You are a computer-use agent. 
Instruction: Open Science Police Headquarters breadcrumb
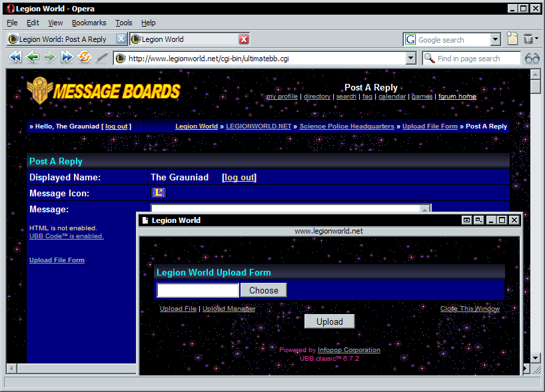347,126
